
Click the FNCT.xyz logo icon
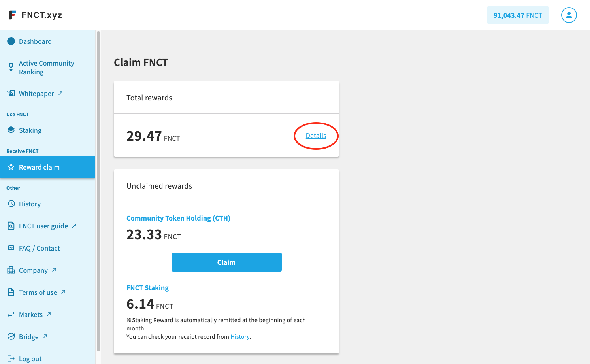13,15
